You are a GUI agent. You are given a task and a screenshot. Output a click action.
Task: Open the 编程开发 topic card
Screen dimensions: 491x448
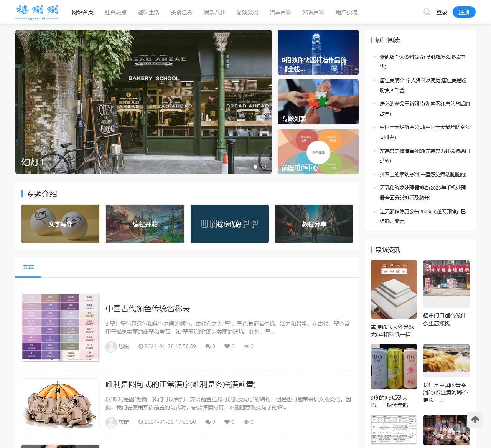coord(145,224)
